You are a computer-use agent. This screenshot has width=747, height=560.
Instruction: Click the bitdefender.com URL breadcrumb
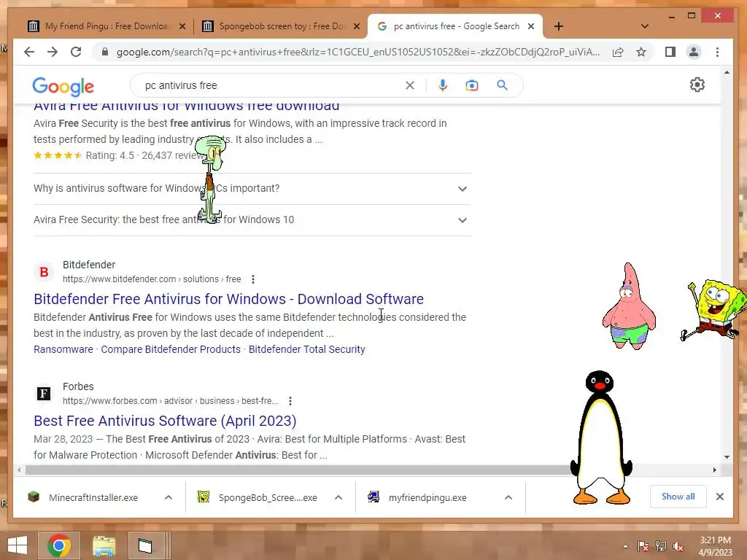point(152,279)
